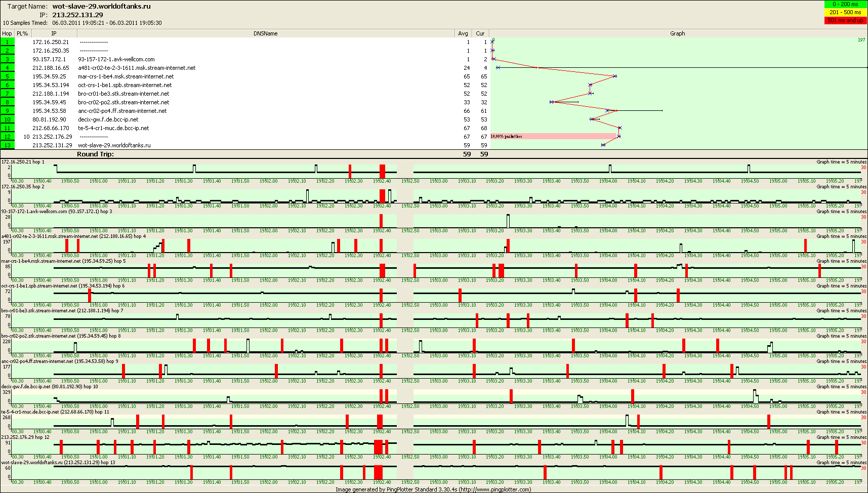The width and height of the screenshot is (868, 493).
Task: Click the Avg column header
Action: click(463, 33)
